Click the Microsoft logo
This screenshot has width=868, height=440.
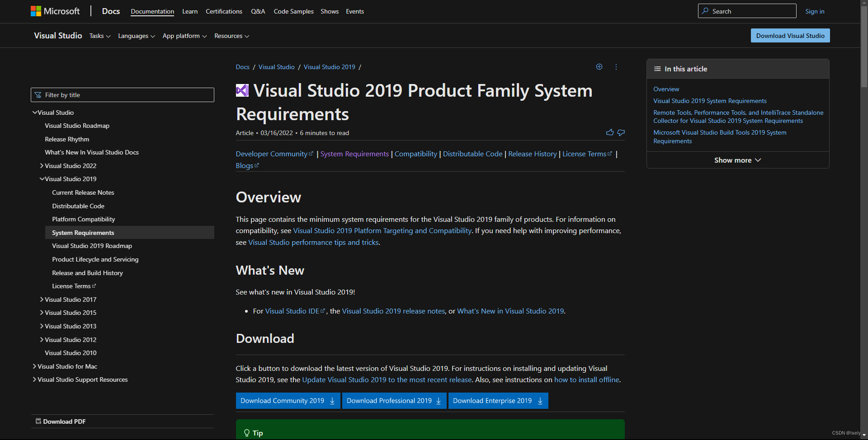[x=55, y=11]
